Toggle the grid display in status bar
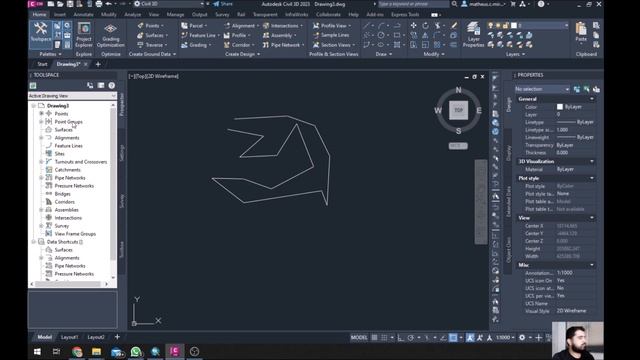640x360 pixels. (x=374, y=338)
